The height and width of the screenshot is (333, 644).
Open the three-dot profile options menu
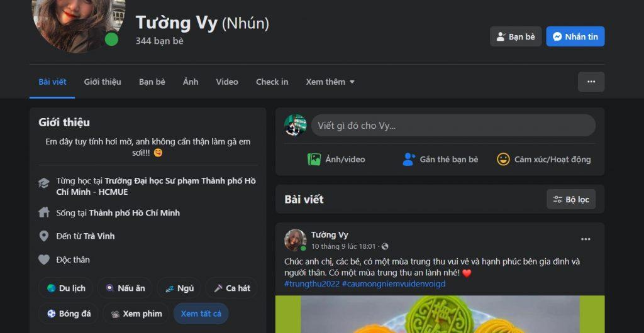pyautogui.click(x=591, y=82)
